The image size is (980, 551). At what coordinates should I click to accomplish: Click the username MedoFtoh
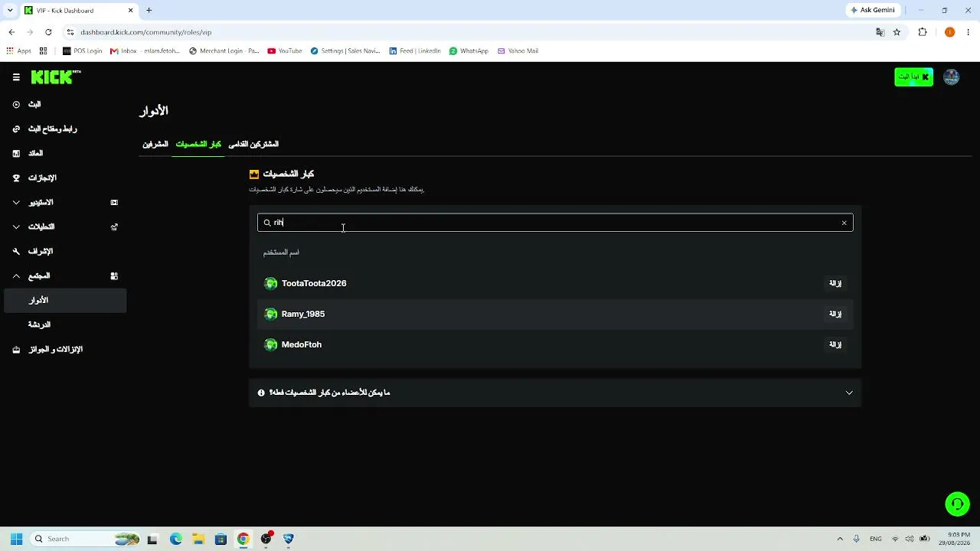pyautogui.click(x=302, y=344)
